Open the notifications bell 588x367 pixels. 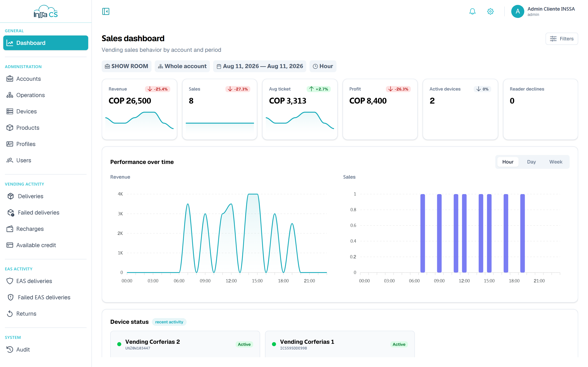click(x=472, y=11)
